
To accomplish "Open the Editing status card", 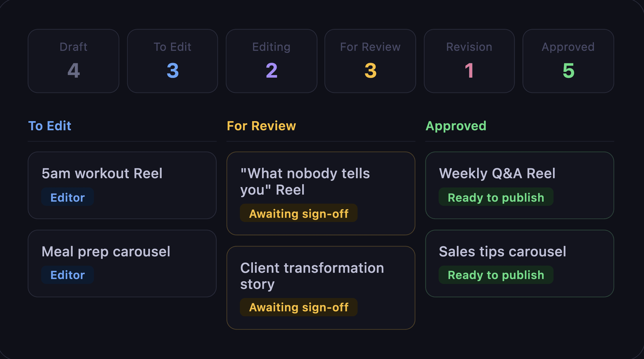I will pyautogui.click(x=271, y=61).
